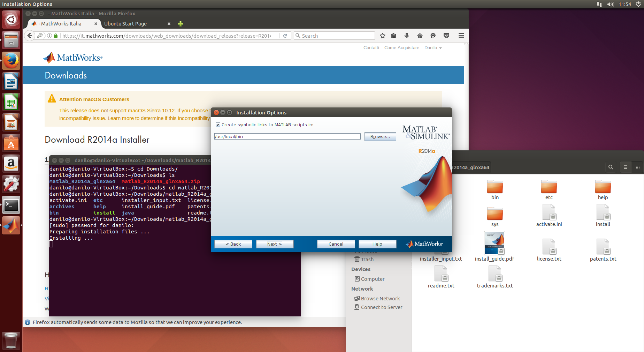
Task: Open the Come Acquistare link
Action: tap(402, 48)
